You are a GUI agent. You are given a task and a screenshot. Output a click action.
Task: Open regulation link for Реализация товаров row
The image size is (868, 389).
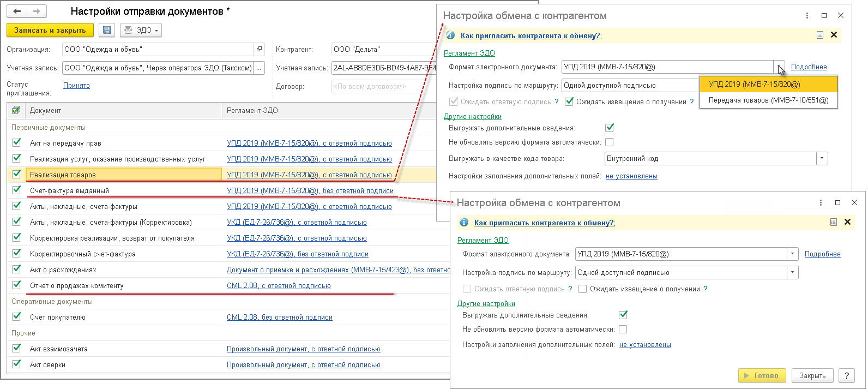tap(309, 175)
